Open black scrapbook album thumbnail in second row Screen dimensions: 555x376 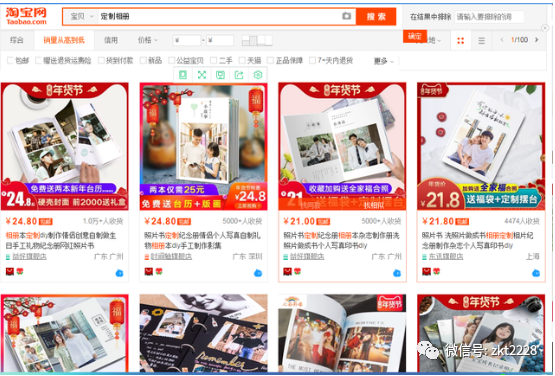tap(204, 333)
